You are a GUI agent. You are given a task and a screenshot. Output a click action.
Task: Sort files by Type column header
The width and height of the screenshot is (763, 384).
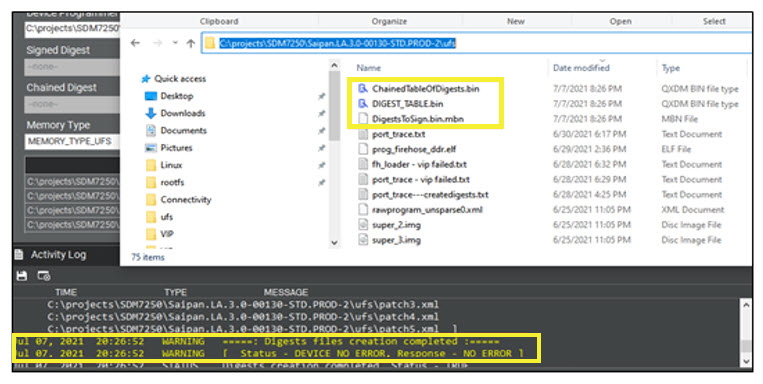coord(671,68)
